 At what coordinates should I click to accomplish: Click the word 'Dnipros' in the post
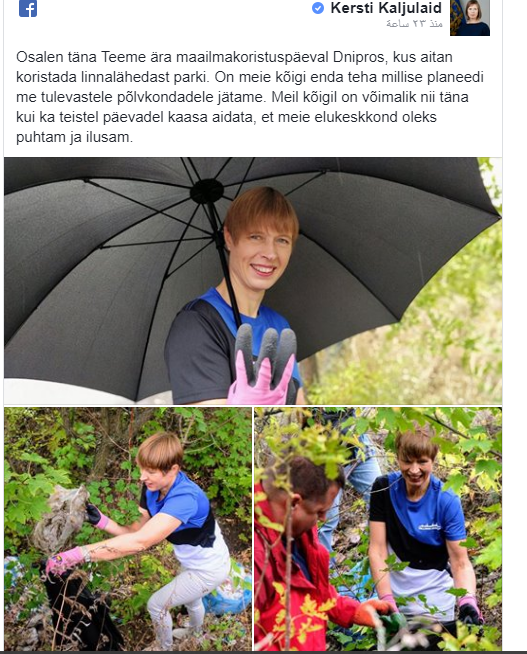click(359, 57)
